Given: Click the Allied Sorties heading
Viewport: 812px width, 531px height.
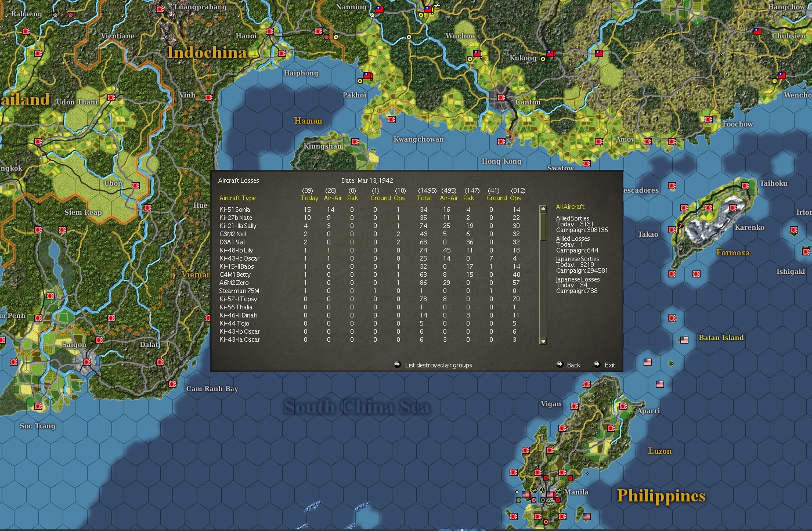Looking at the screenshot, I should pos(572,218).
